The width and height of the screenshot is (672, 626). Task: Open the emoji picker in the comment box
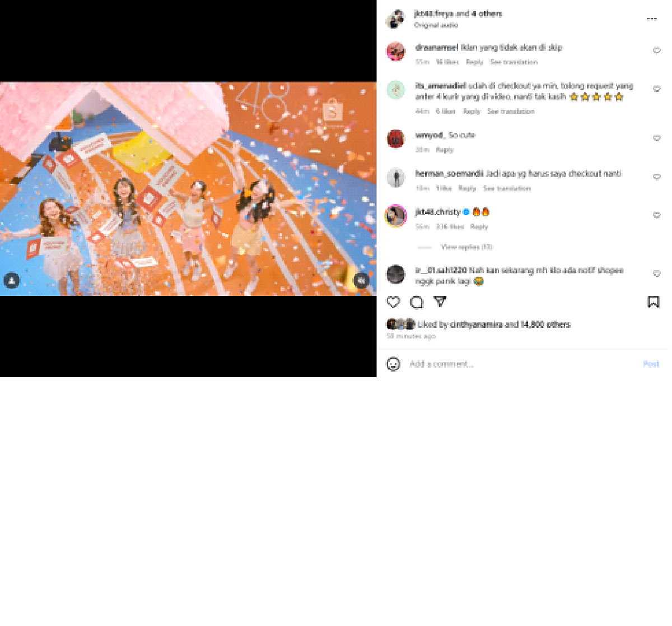(x=394, y=364)
